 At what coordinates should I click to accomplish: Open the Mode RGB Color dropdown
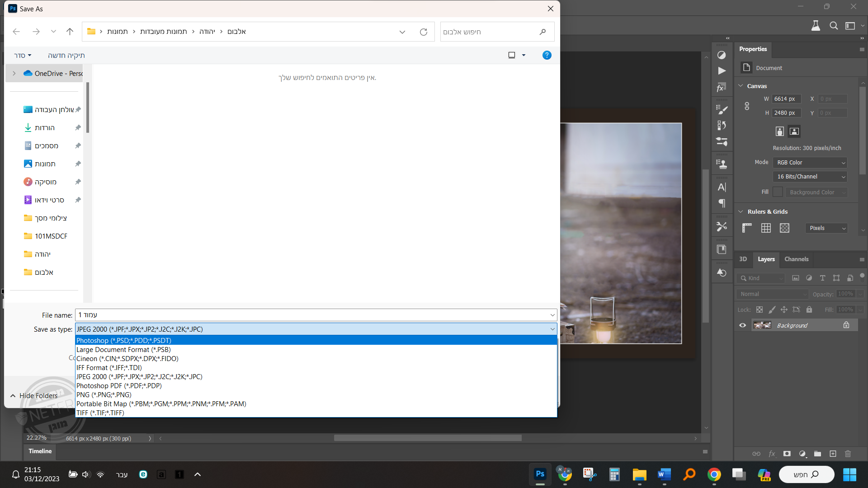click(810, 163)
